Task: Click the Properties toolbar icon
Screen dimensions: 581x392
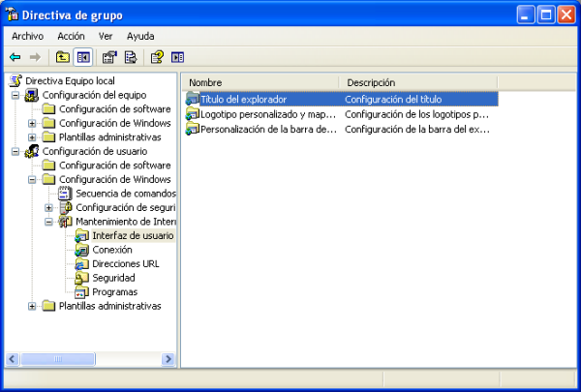Action: coord(109,57)
